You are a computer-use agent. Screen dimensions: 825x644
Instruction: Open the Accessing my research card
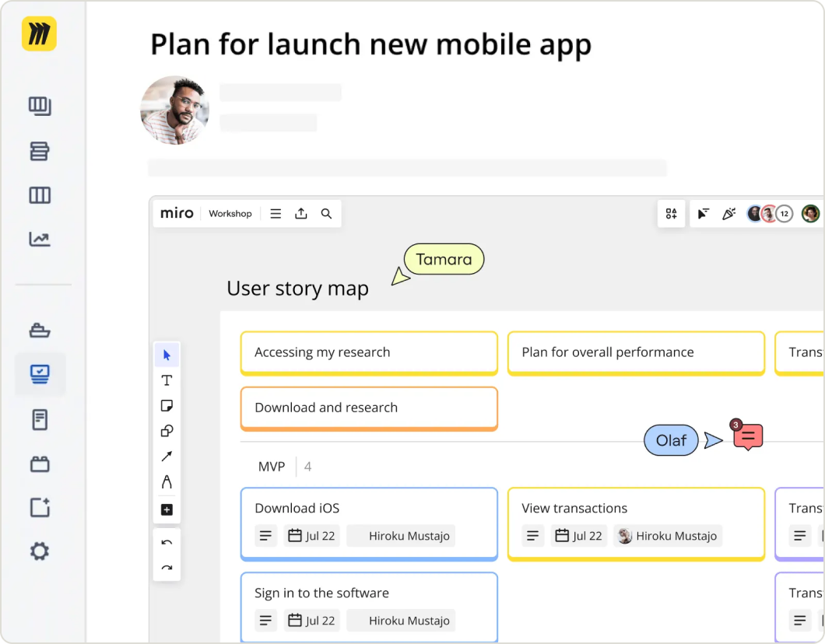[x=369, y=353]
